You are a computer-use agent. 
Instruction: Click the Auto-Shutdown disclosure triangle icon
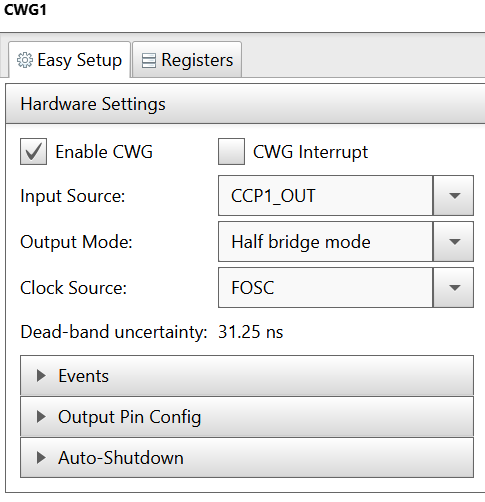click(41, 458)
